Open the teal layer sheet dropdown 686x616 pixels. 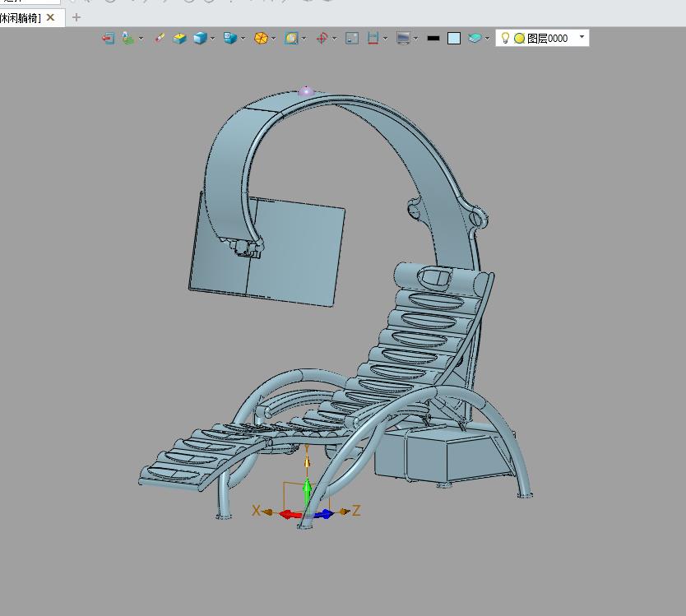pyautogui.click(x=487, y=39)
